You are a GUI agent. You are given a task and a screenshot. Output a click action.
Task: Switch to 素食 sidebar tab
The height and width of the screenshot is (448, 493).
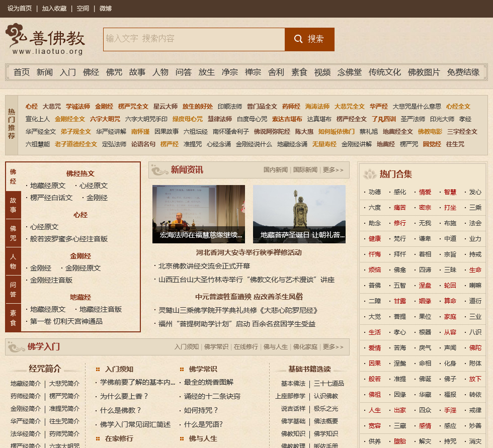pos(13,318)
